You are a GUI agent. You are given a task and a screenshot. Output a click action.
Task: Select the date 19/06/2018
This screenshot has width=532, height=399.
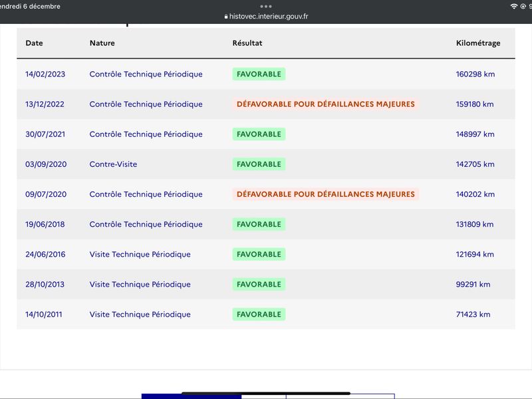click(45, 224)
